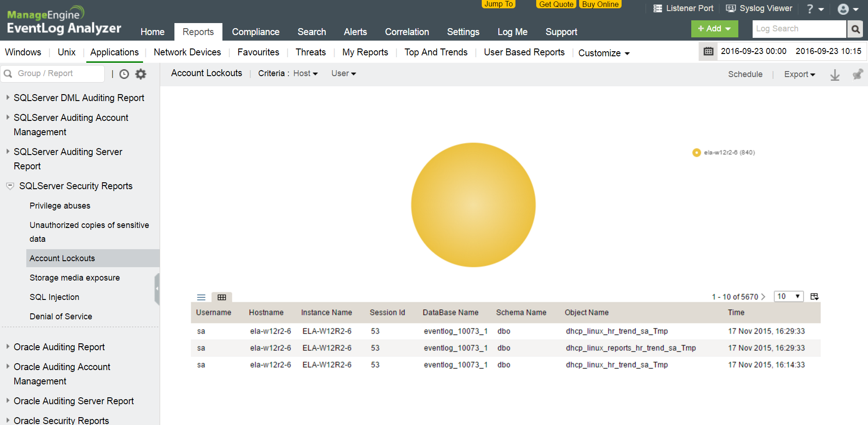Open the column selector icon above table
The image size is (868, 425).
[x=814, y=297]
